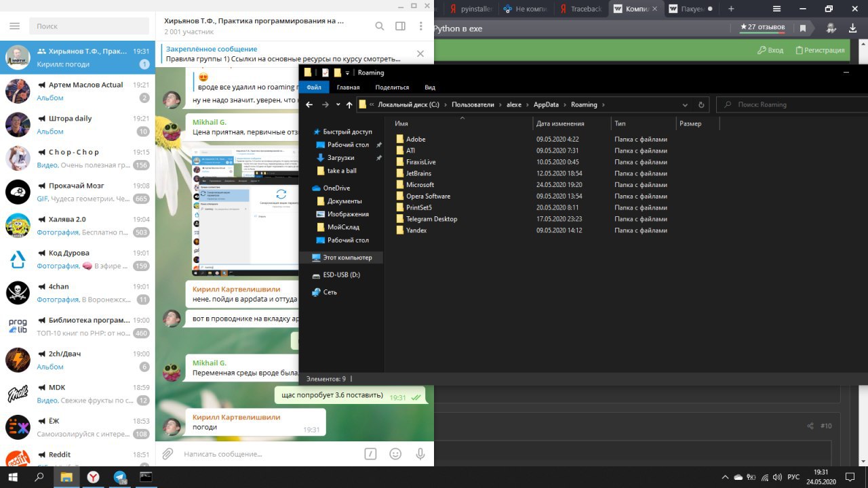Screen dimensions: 868x488
Task: Select OneDrive in navigation pane
Action: pos(331,188)
